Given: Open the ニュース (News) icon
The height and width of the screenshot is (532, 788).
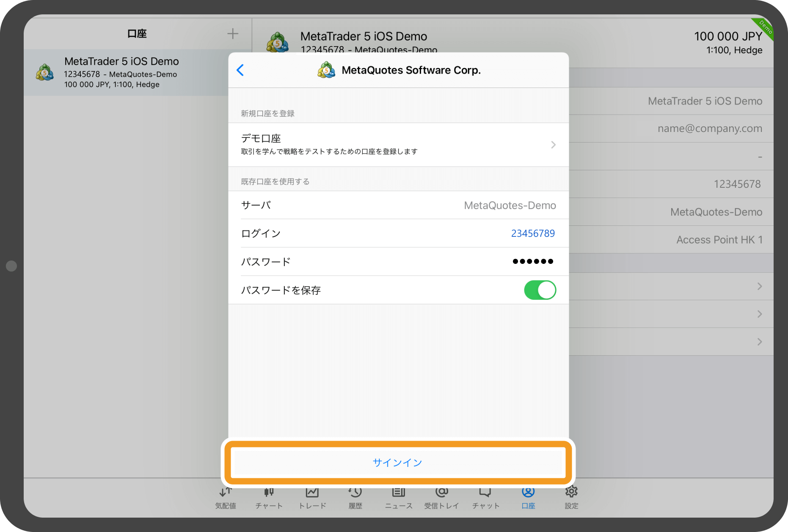Looking at the screenshot, I should click(x=398, y=498).
